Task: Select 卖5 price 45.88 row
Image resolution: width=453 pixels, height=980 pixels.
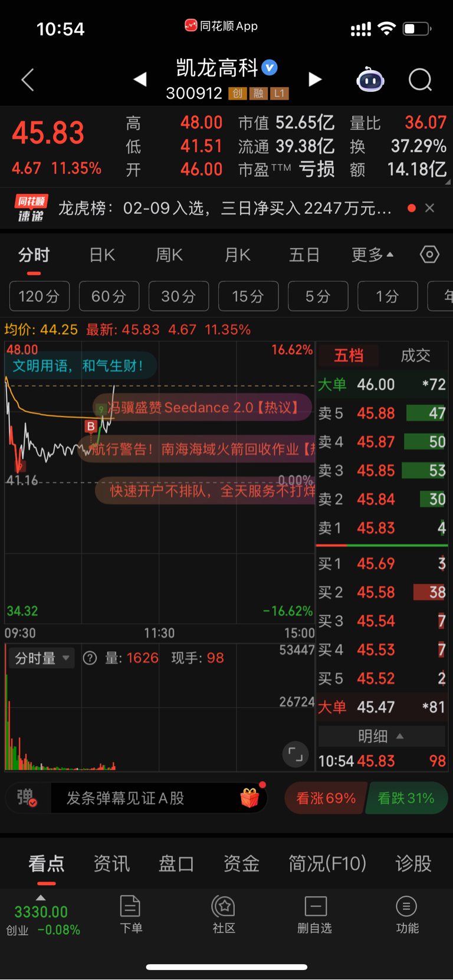Action: click(382, 413)
